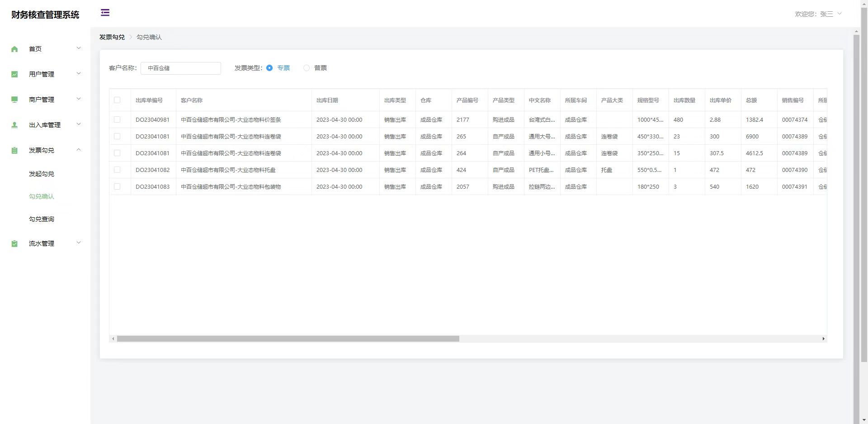The width and height of the screenshot is (868, 424).
Task: Click the monitor icon beside 商户管理
Action: click(x=14, y=100)
